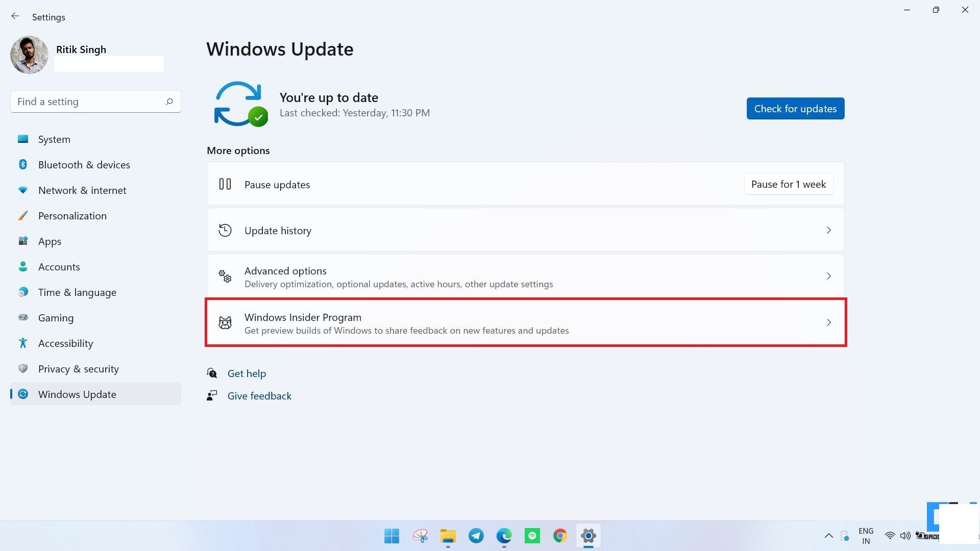This screenshot has width=980, height=551.
Task: Click Check for updates button
Action: coord(796,108)
